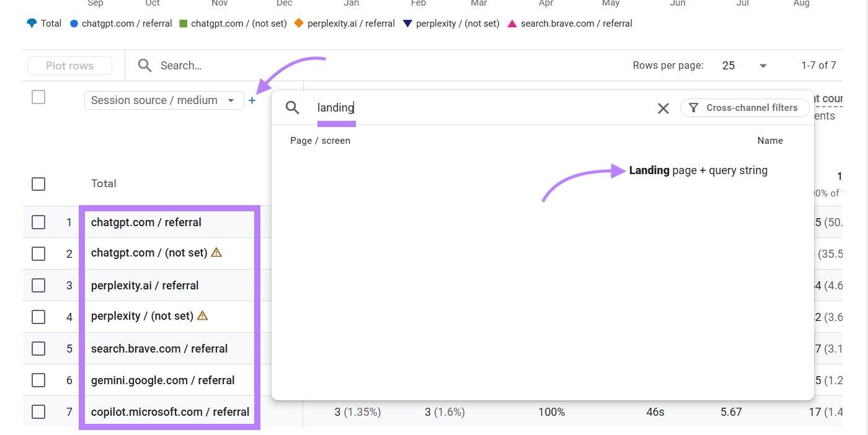Click the Total legend marker icon

pyautogui.click(x=31, y=23)
